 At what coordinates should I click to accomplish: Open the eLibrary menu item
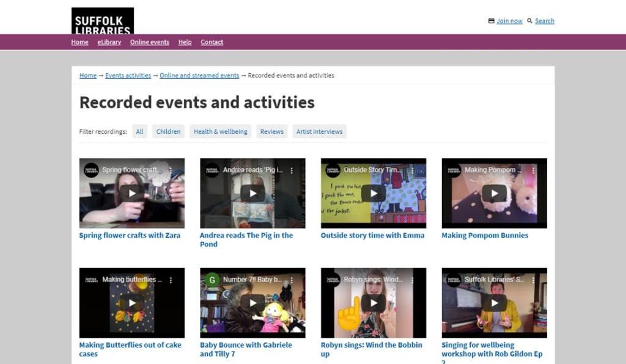point(109,42)
